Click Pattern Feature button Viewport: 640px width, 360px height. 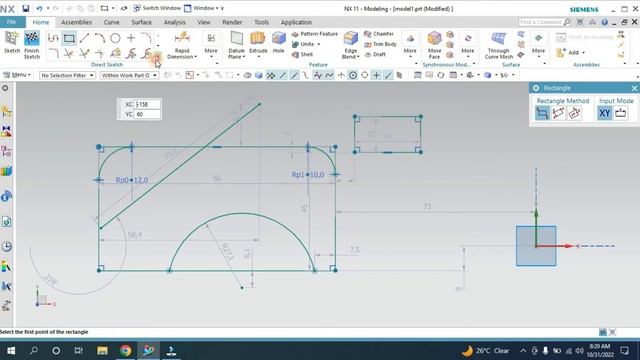pyautogui.click(x=315, y=34)
